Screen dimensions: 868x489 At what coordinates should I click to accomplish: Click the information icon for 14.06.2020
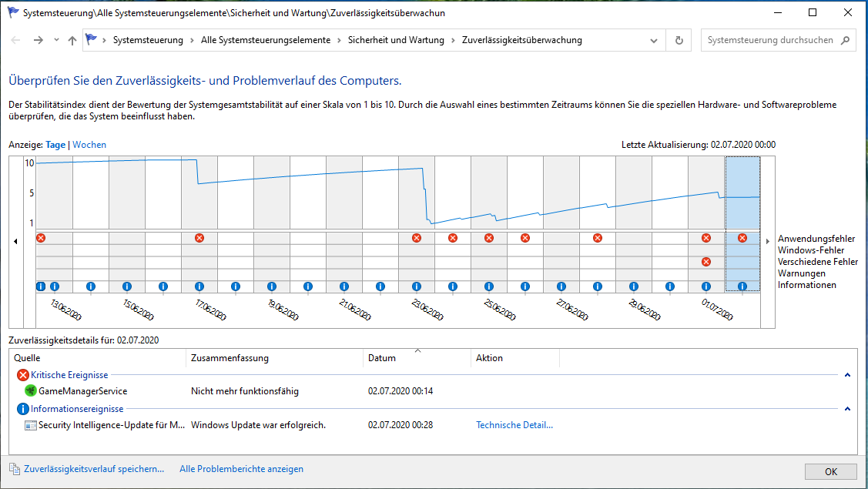[x=91, y=286]
